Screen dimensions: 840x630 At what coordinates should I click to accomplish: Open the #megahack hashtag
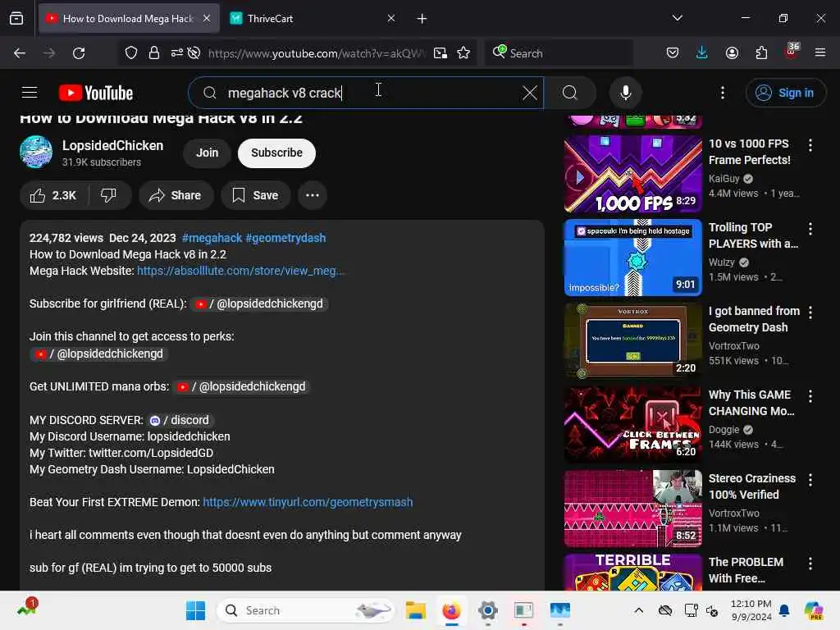[212, 238]
